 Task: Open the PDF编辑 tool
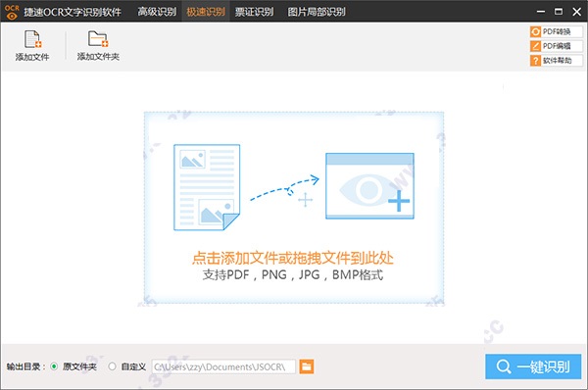point(556,46)
